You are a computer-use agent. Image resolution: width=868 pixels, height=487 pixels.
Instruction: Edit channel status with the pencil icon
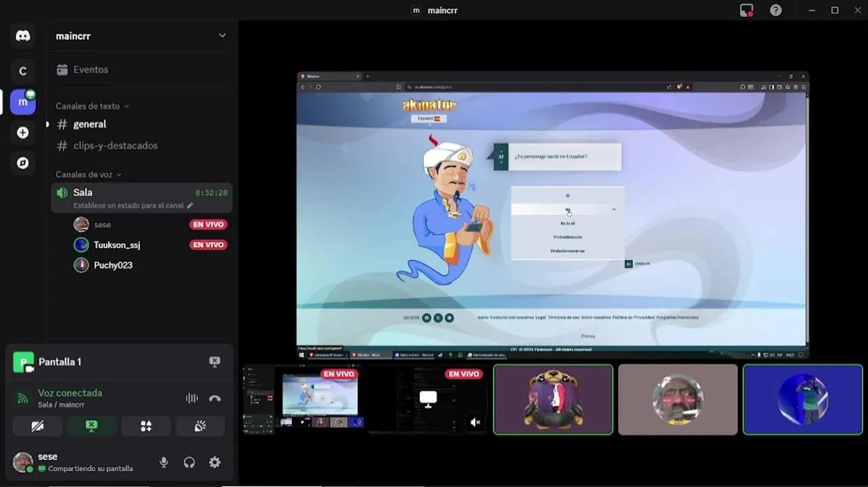pos(190,206)
